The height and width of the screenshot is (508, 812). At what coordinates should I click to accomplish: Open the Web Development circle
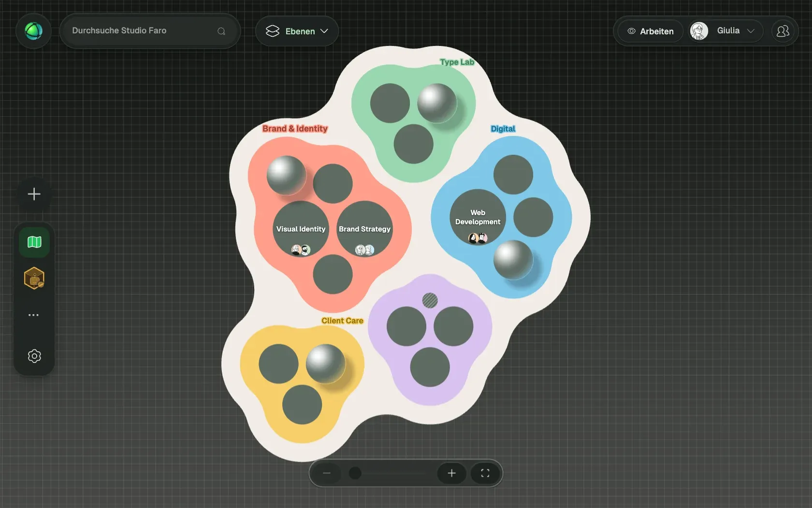(478, 217)
